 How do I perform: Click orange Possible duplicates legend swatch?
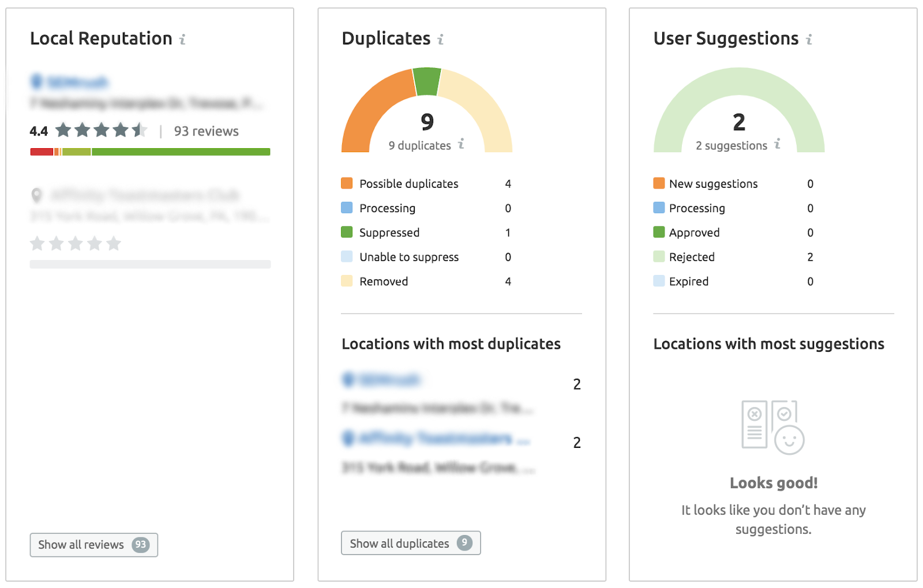[x=347, y=183]
